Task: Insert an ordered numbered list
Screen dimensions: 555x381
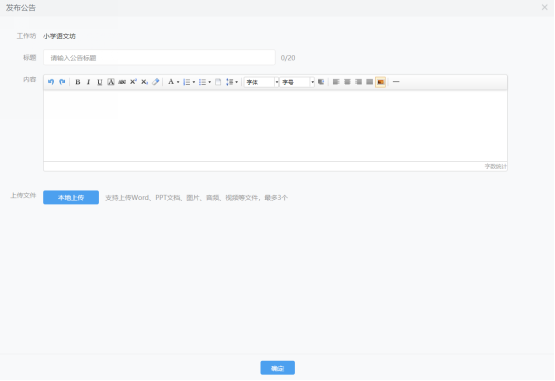Action: 187,82
